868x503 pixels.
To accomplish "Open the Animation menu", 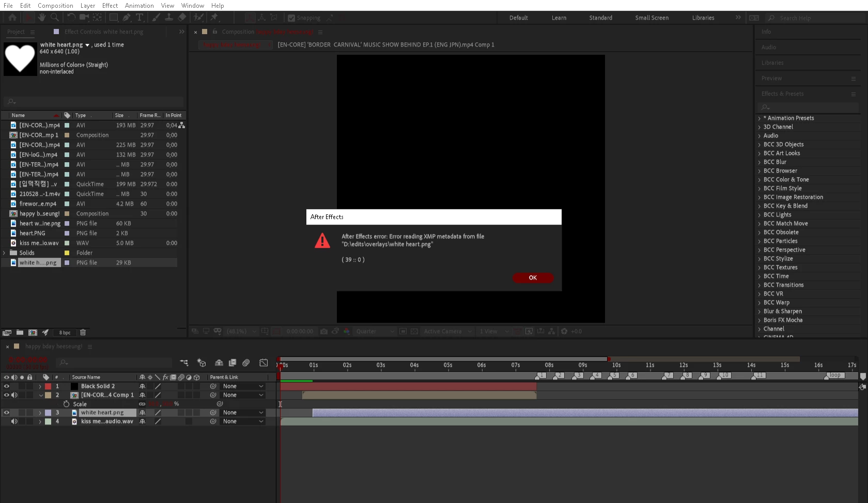I will (x=139, y=6).
